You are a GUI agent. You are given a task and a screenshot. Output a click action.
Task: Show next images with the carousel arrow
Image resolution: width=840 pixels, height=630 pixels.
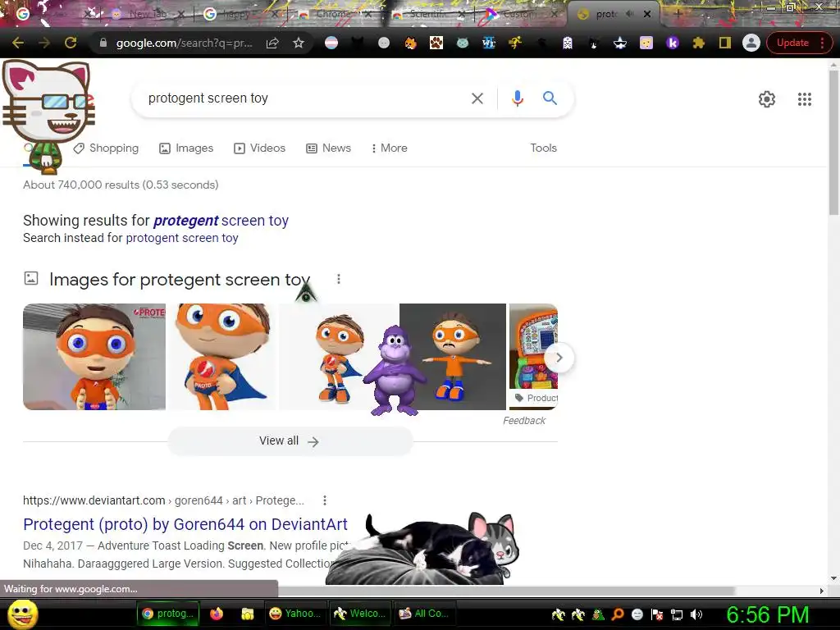pos(559,358)
